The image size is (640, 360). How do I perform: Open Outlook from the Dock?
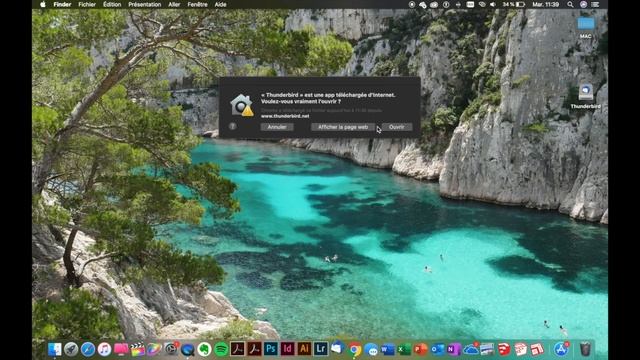(x=438, y=349)
